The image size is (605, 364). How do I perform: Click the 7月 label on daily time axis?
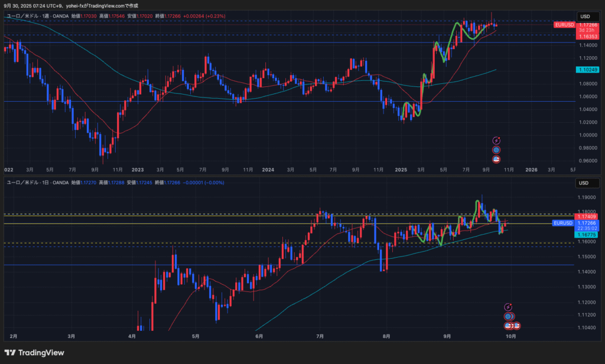point(320,336)
